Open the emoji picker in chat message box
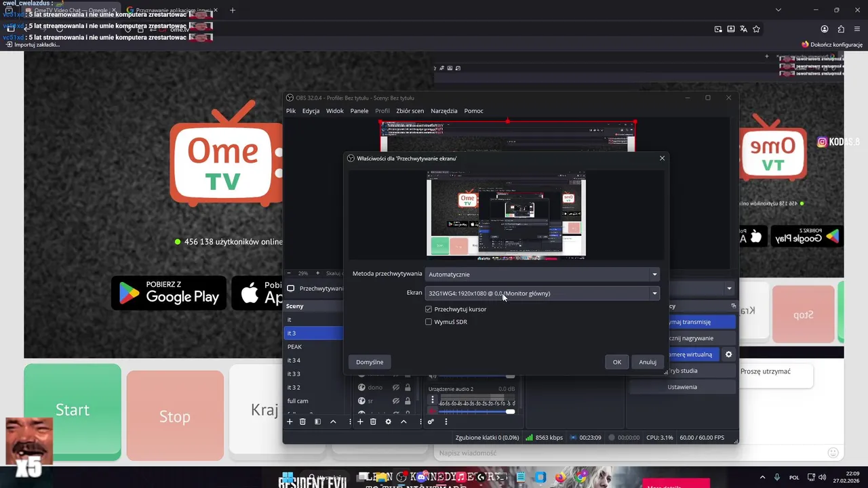The height and width of the screenshot is (488, 868). pyautogui.click(x=833, y=453)
